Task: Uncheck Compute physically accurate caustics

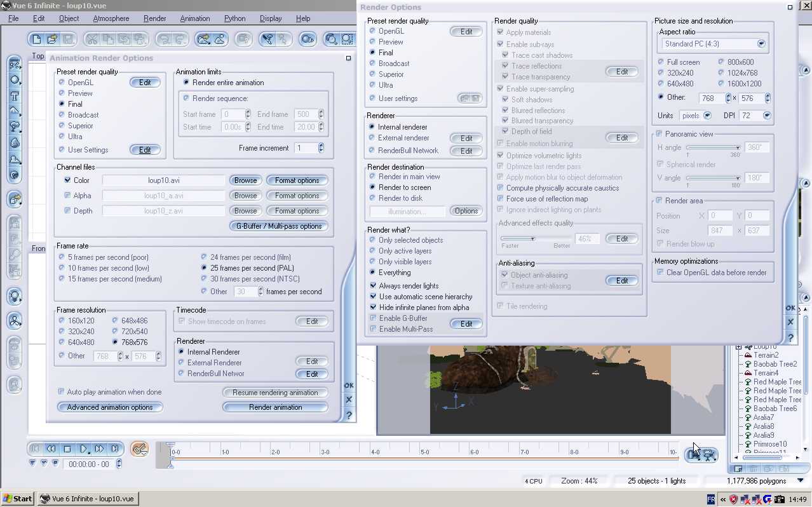Action: point(501,188)
